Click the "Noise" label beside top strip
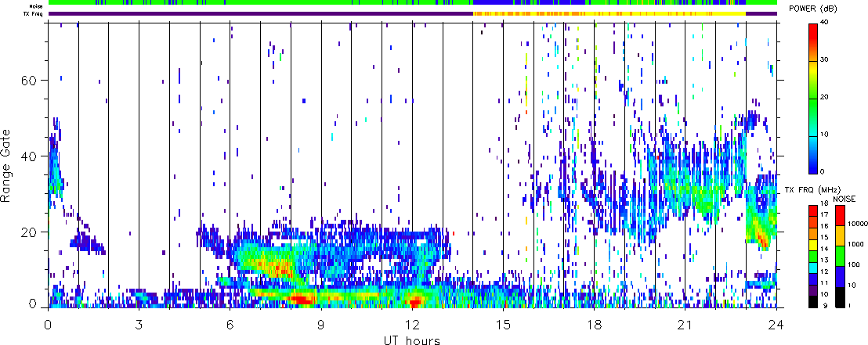 pyautogui.click(x=37, y=7)
